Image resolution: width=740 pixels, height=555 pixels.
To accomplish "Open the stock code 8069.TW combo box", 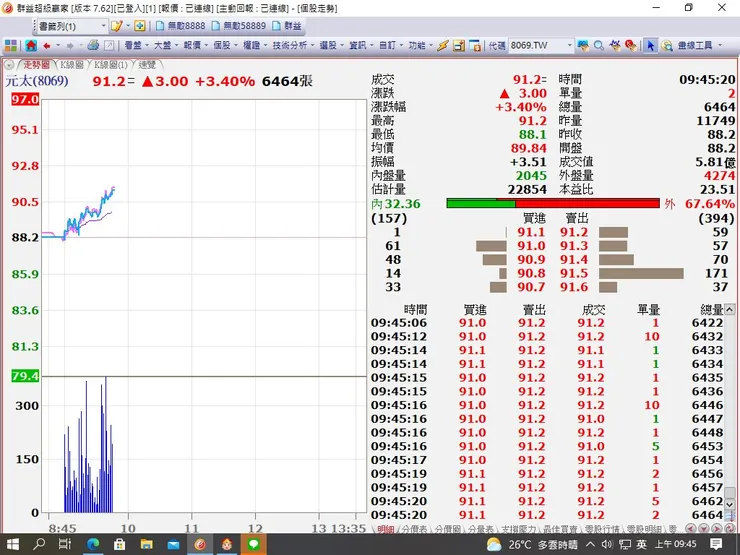I will [x=541, y=45].
